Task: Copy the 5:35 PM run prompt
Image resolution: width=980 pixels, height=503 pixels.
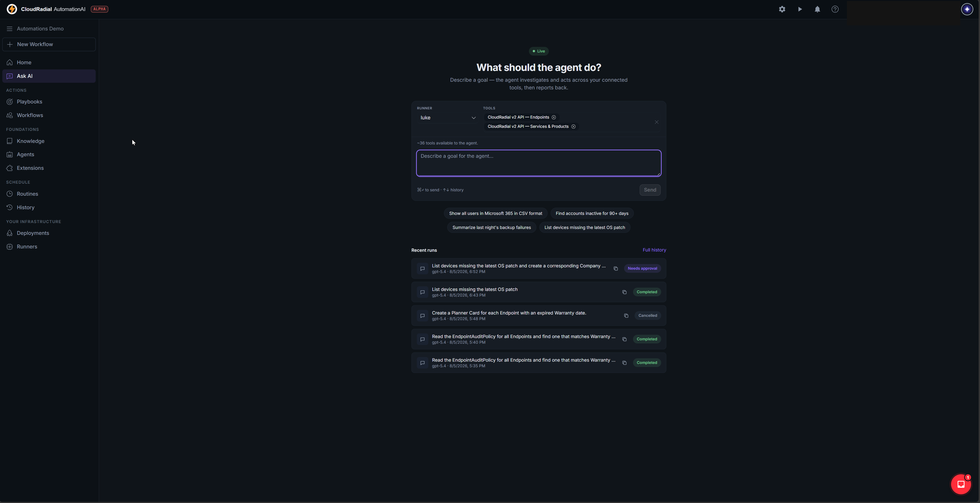Action: tap(624, 363)
